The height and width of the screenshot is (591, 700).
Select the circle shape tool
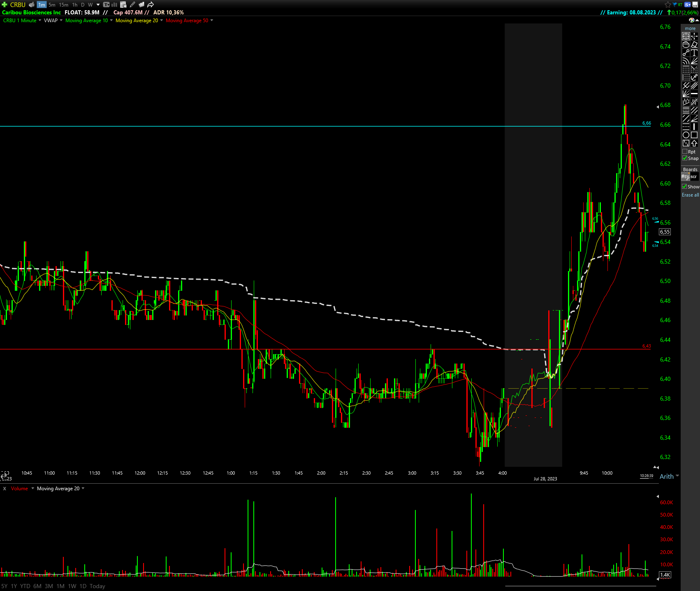686,135
